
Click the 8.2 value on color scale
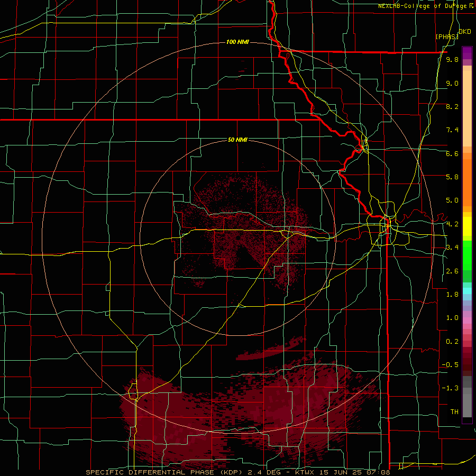[452, 106]
